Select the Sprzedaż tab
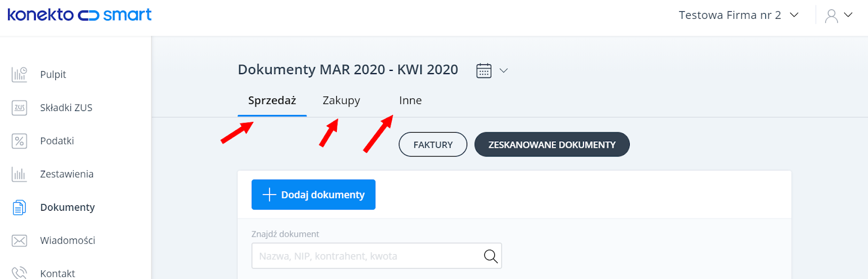 (272, 101)
